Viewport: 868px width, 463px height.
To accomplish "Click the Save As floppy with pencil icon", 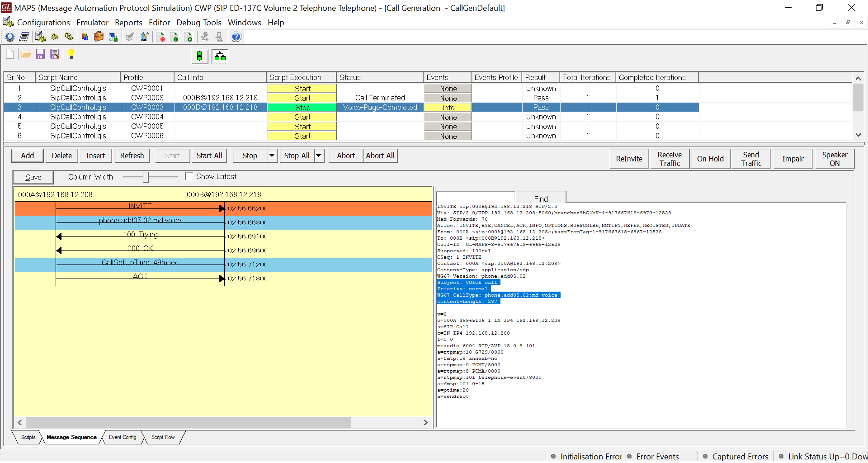I will [x=55, y=54].
